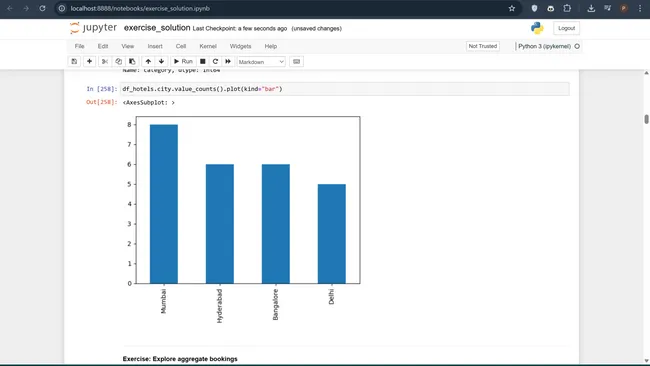Click the Jupyter logo
650x366 pixels.
[94, 28]
